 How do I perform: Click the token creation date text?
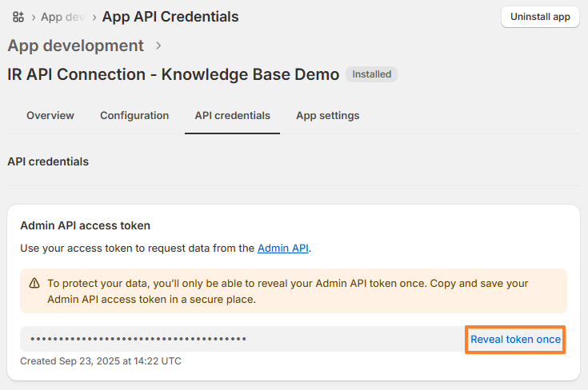pos(101,361)
